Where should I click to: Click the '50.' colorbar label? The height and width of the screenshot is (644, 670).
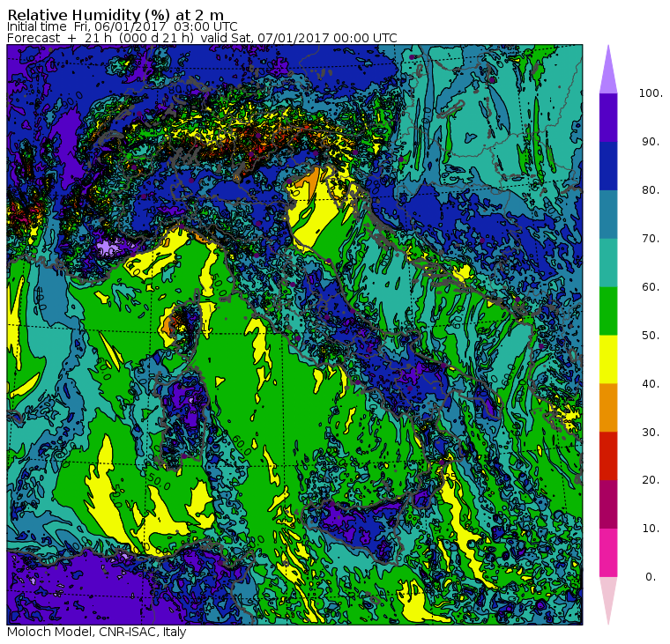(651, 336)
